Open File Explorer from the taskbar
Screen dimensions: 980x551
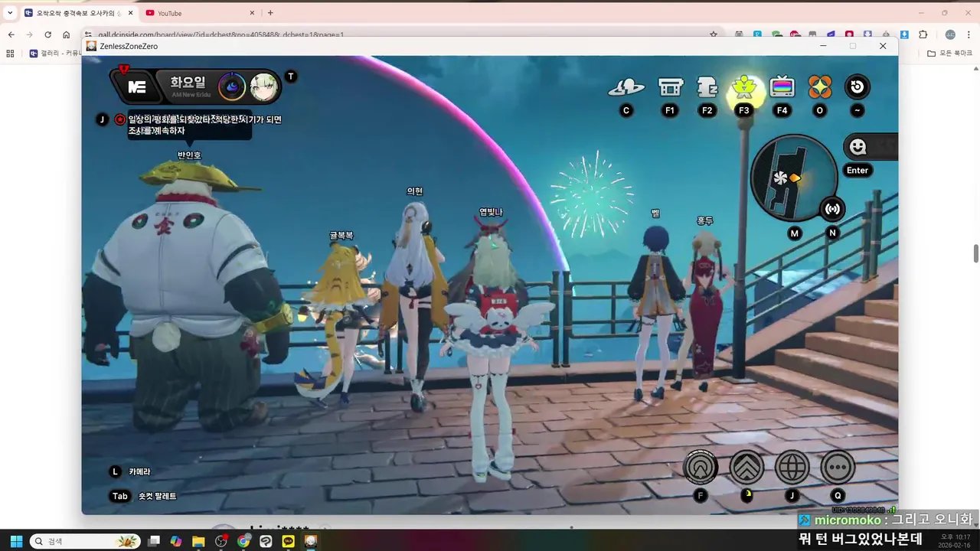198,541
